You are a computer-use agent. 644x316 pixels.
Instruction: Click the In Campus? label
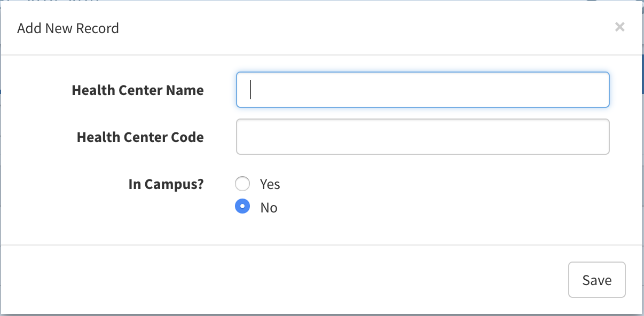click(166, 184)
